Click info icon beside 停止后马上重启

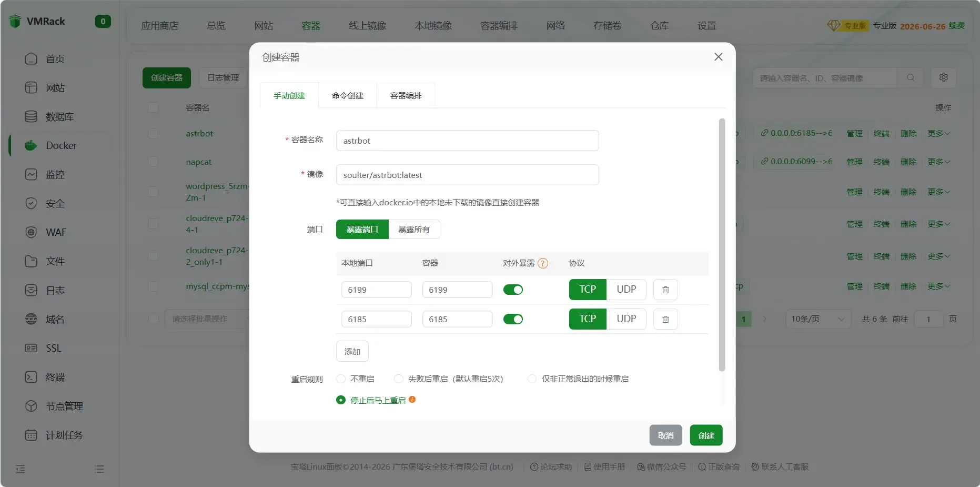click(412, 400)
